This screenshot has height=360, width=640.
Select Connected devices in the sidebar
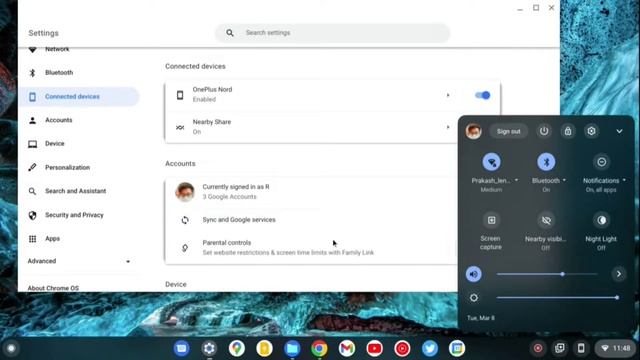click(79, 97)
